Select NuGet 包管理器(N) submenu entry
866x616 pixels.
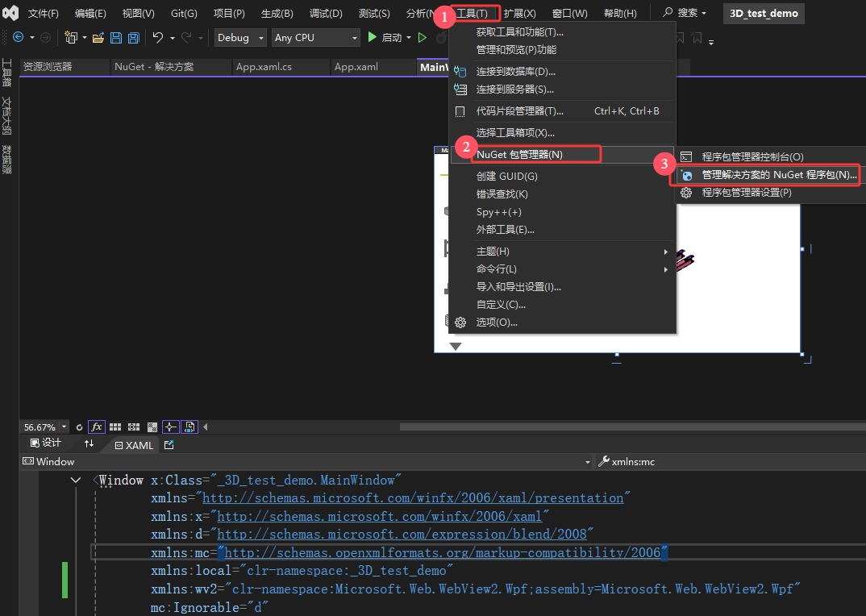(x=562, y=155)
